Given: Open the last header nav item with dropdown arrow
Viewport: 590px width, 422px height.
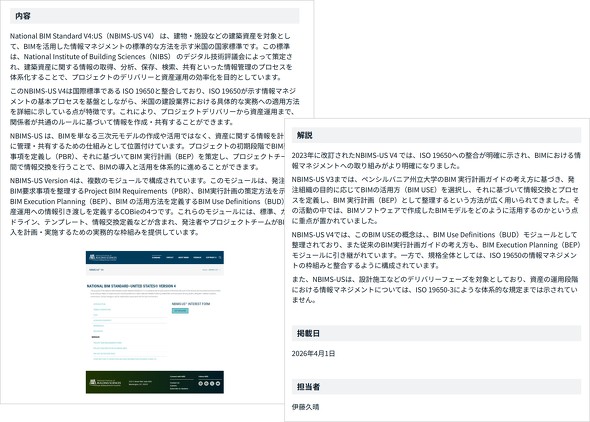Looking at the screenshot, I should click(x=211, y=257).
